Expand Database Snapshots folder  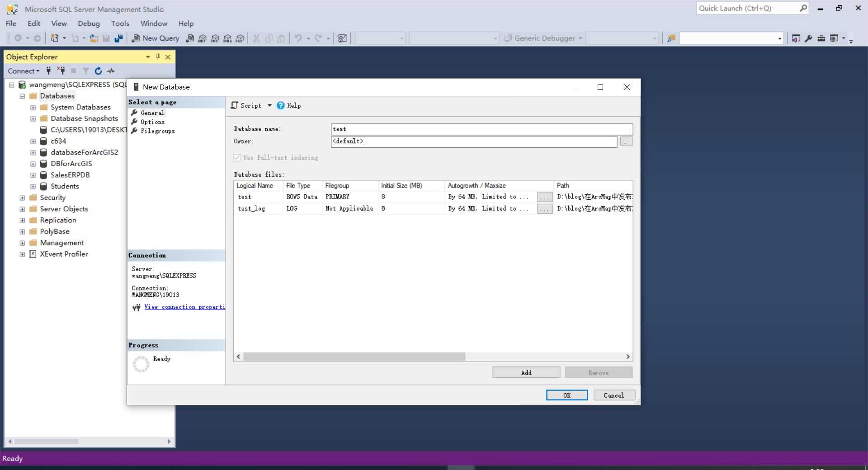[x=33, y=118]
